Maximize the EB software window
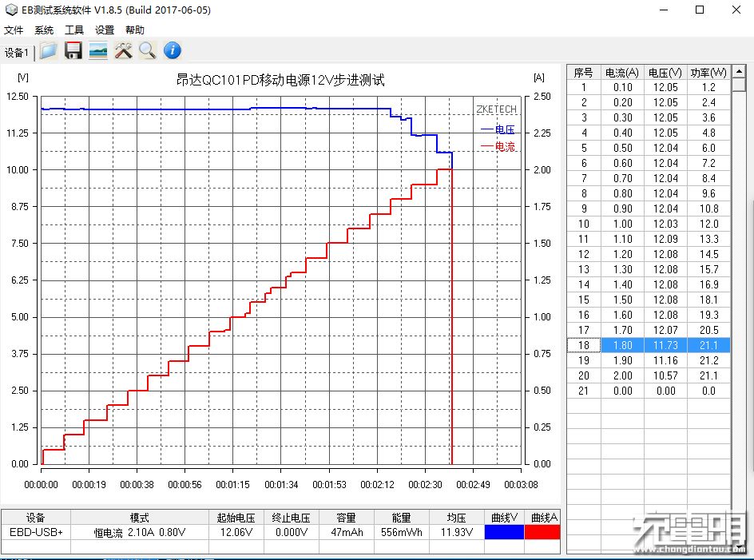The width and height of the screenshot is (754, 560). click(700, 10)
